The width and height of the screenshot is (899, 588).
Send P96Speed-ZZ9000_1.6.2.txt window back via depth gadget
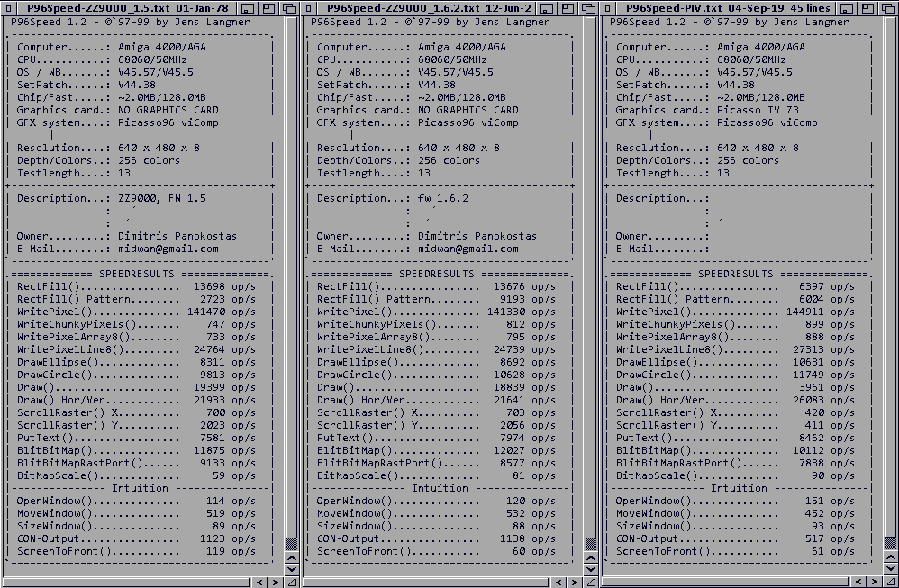pos(589,7)
